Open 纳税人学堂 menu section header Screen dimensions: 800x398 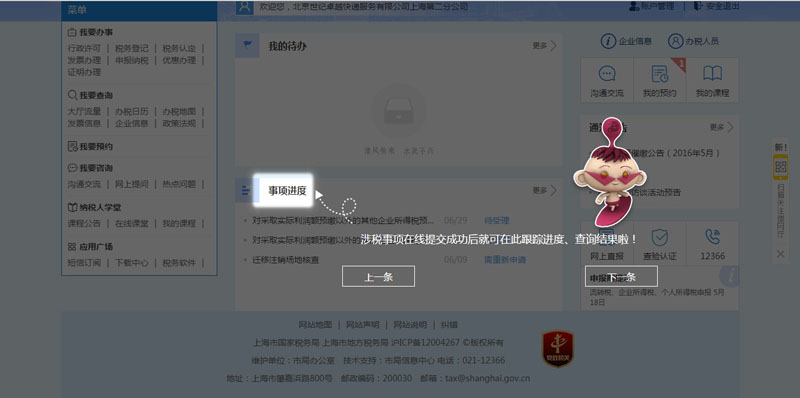[94, 208]
